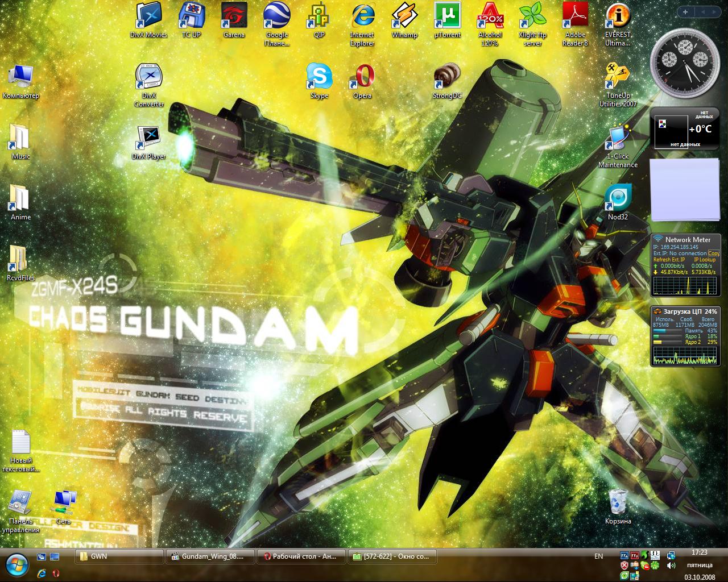Switch to [572-622] Окно taskbar button

click(391, 556)
